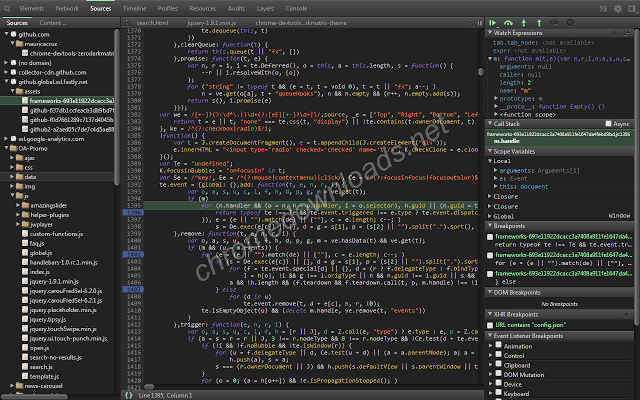640x400 pixels.
Task: Open custom-functions.js file
Action: [x=56, y=234]
